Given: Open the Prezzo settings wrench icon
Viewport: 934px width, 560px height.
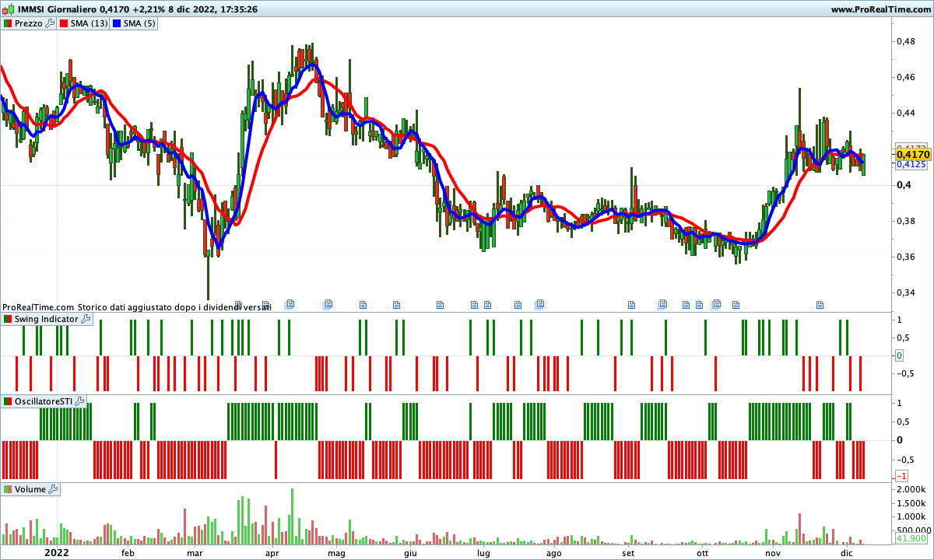Looking at the screenshot, I should coord(50,23).
